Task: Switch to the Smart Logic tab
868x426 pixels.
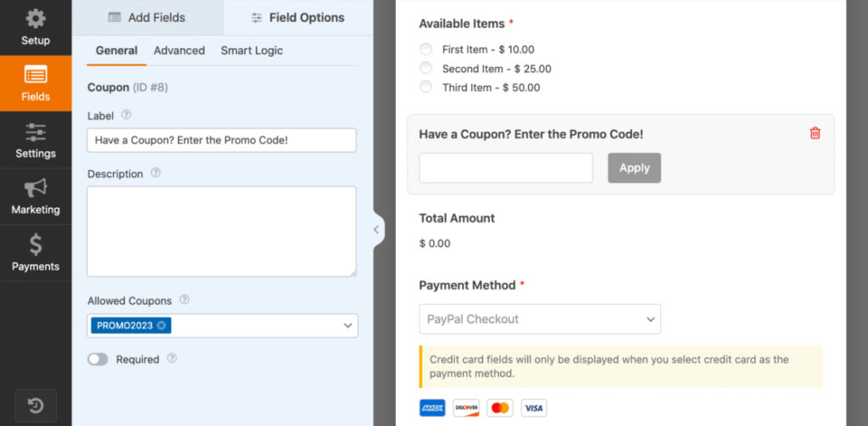Action: tap(252, 51)
